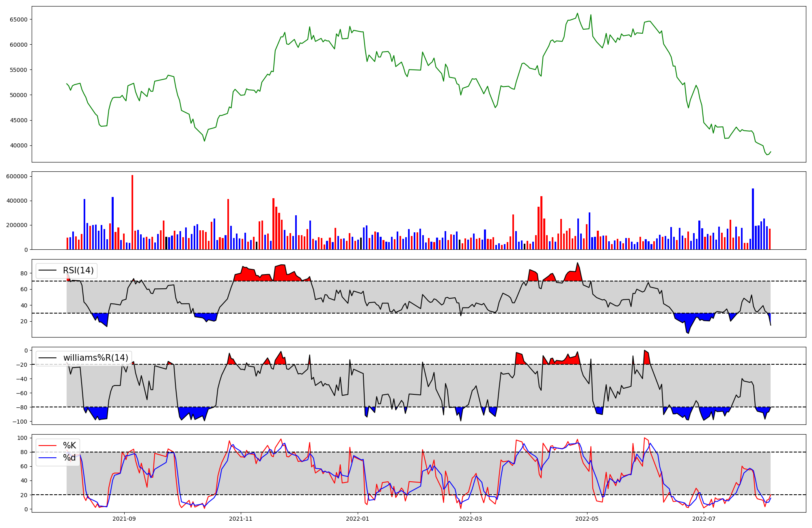Click the 40000 price axis tick label
This screenshot has width=812, height=528.
pos(18,145)
